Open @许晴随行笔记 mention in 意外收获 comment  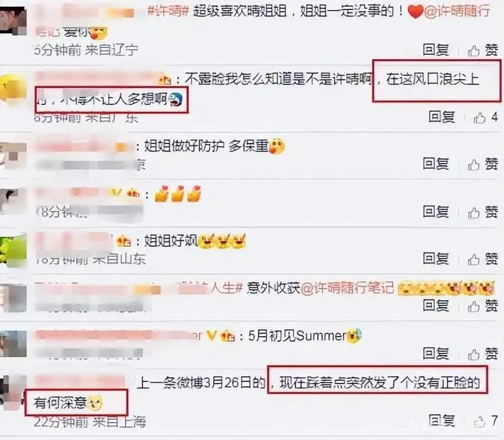click(347, 288)
